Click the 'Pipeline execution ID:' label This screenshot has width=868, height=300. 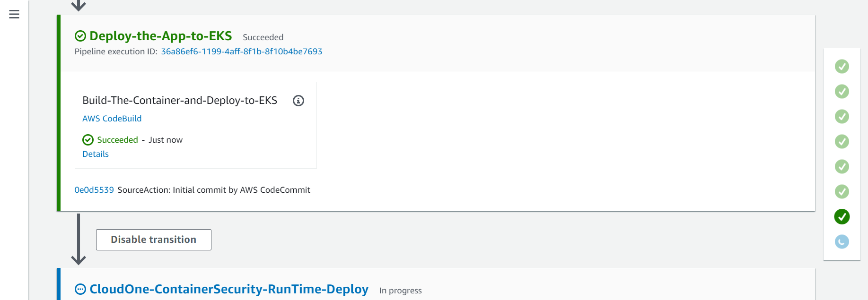116,51
